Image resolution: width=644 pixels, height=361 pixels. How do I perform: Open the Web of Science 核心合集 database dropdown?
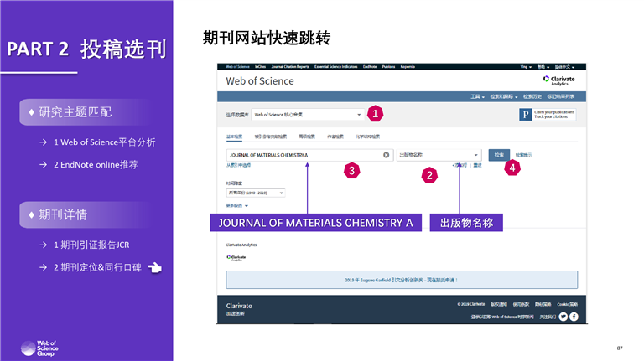click(308, 115)
